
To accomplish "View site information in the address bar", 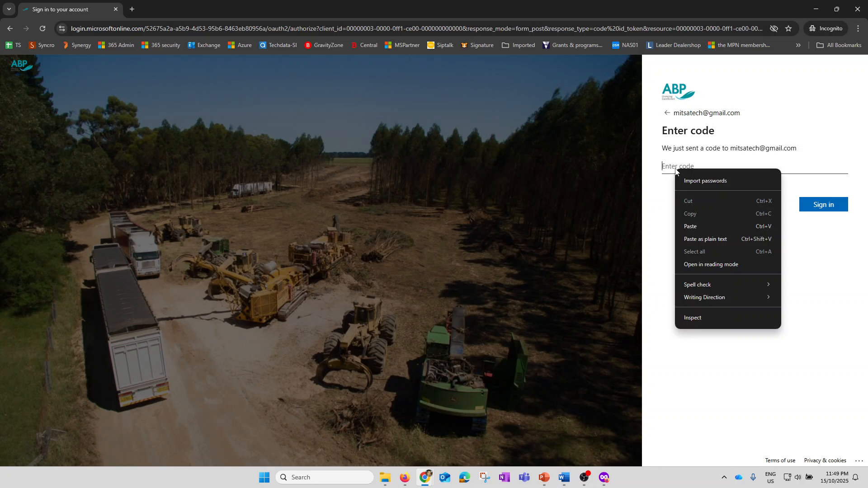I will click(x=62, y=28).
